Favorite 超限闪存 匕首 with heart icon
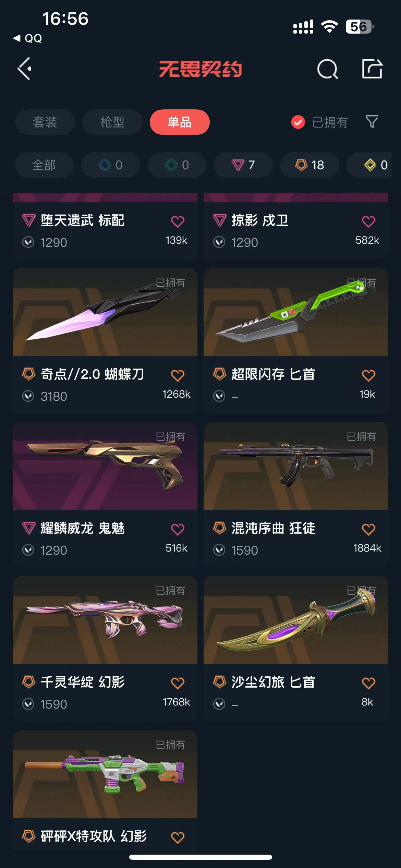The width and height of the screenshot is (401, 868). click(x=368, y=375)
